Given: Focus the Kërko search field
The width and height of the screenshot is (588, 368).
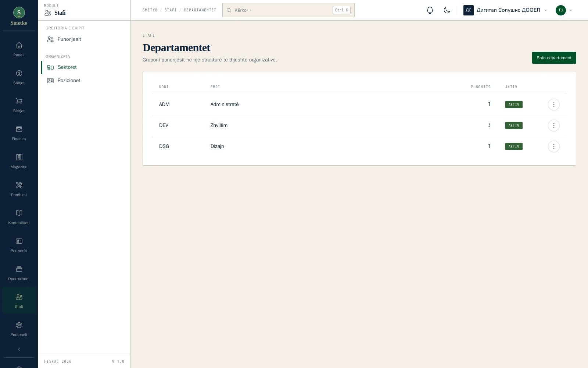Looking at the screenshot, I should click(x=288, y=10).
